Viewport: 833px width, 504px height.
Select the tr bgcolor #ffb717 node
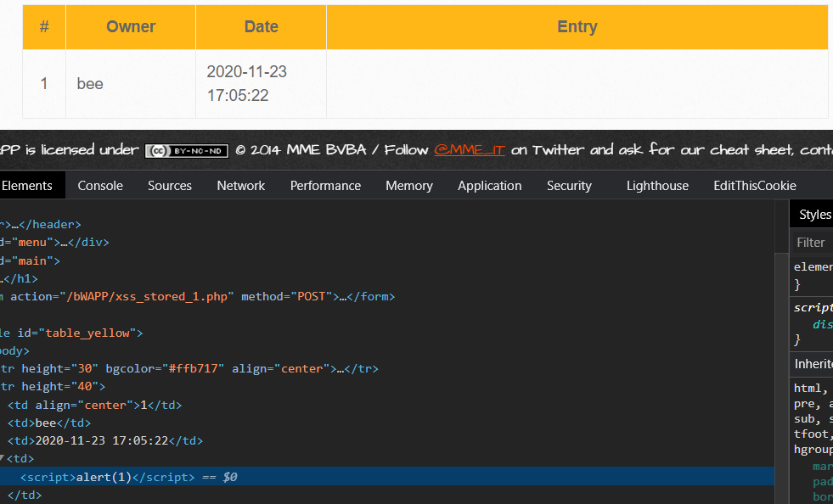click(x=189, y=368)
